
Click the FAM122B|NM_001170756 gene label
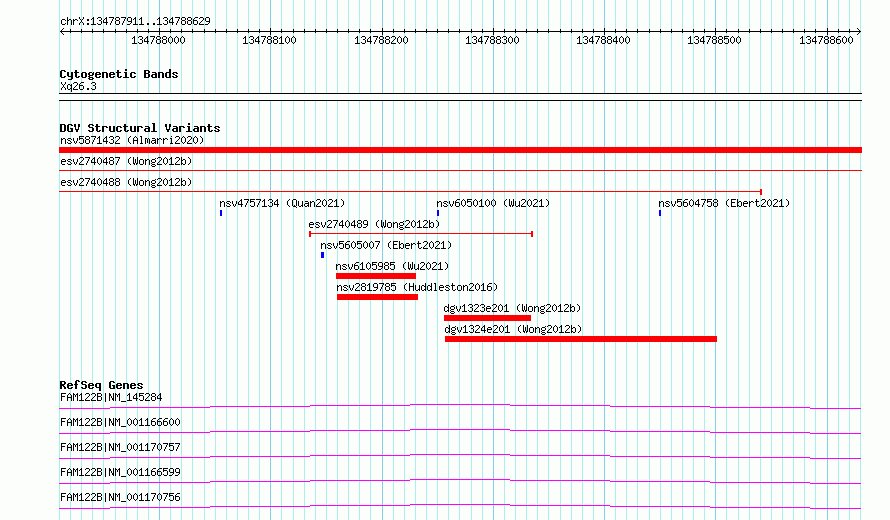point(120,497)
